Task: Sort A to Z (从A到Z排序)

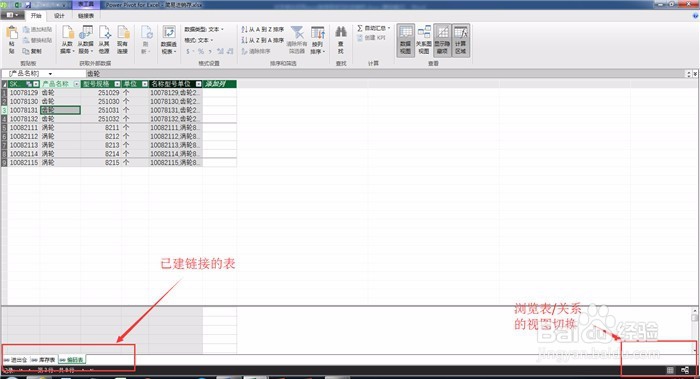Action: click(262, 29)
